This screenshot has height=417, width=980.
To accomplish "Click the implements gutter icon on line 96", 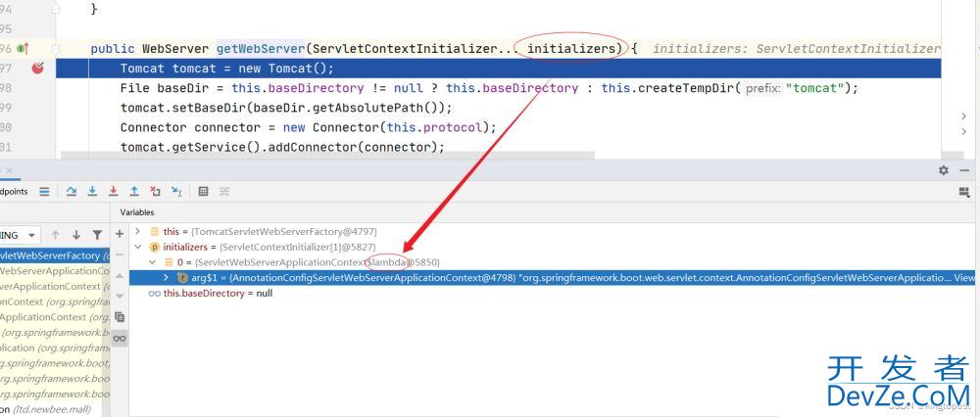I will point(24,48).
